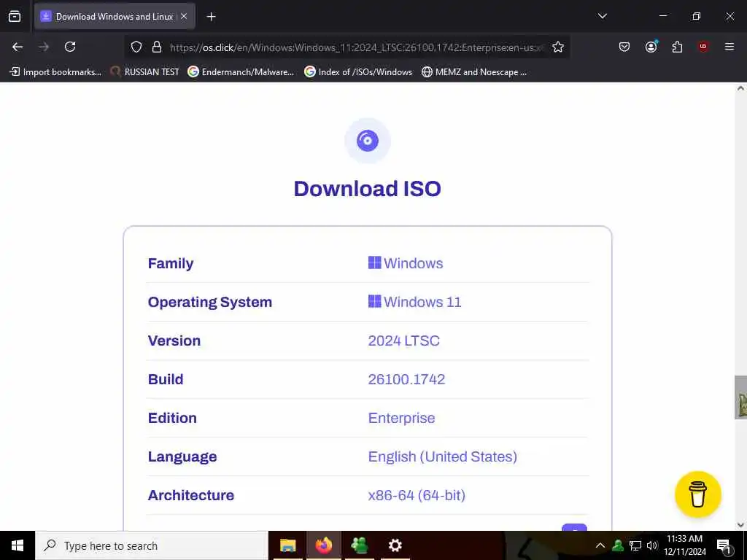Click the Build row label
This screenshot has width=747, height=560.
166,379
